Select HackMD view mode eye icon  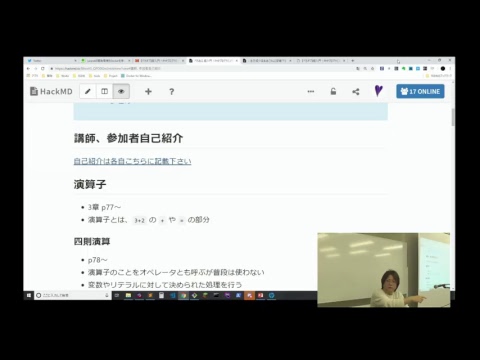[121, 91]
